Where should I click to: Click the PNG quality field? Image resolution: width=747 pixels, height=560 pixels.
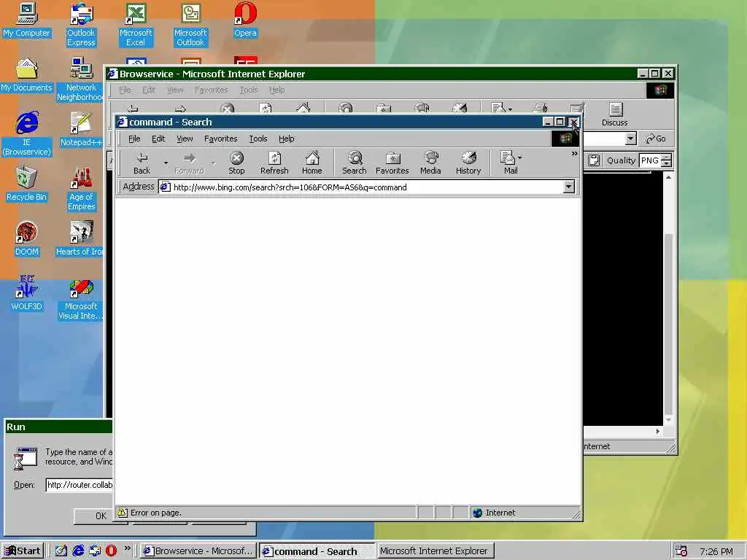click(650, 160)
